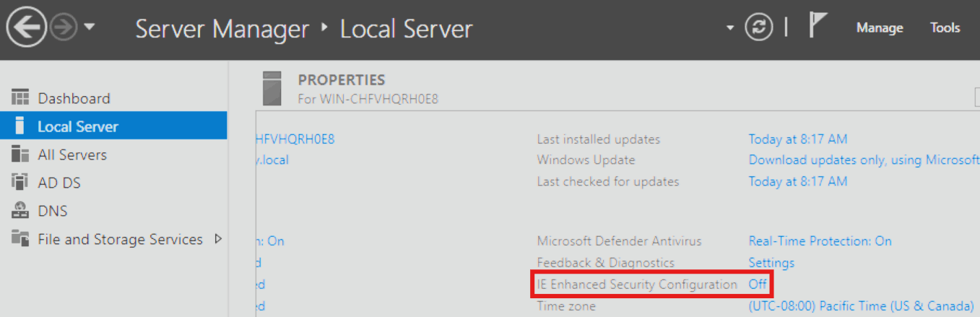Toggle IE Enhanced Security Configuration Off link

pos(758,285)
